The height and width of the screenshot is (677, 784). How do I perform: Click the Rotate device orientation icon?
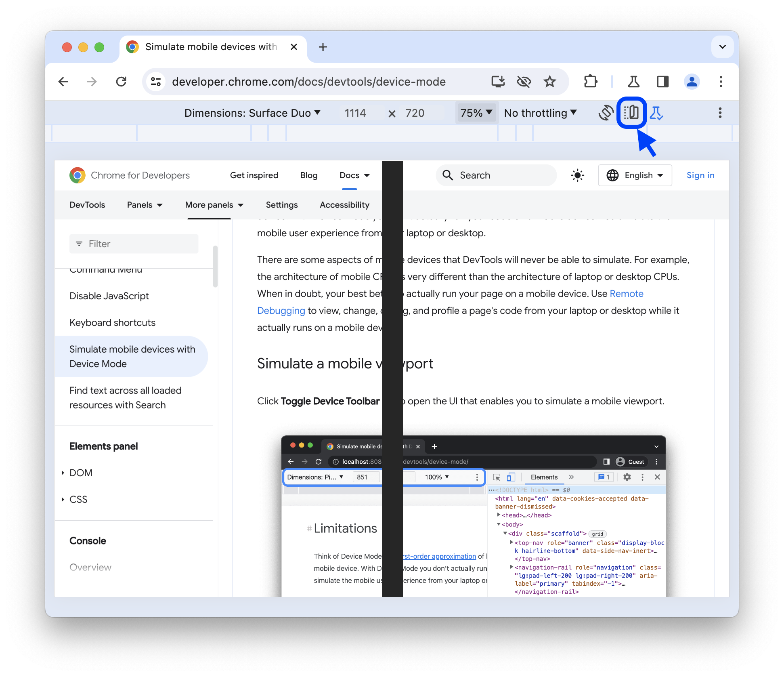605,113
